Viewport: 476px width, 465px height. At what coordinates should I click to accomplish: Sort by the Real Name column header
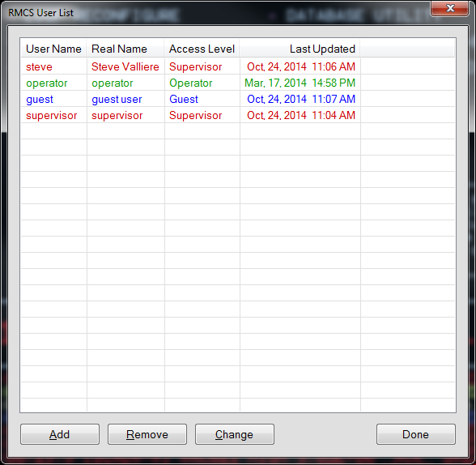125,49
